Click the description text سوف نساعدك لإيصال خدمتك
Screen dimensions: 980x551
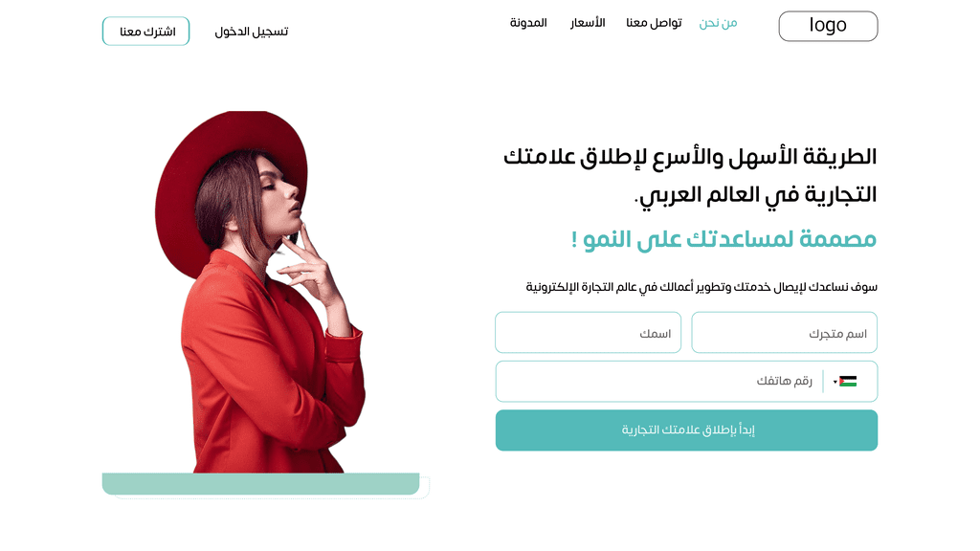tap(702, 287)
